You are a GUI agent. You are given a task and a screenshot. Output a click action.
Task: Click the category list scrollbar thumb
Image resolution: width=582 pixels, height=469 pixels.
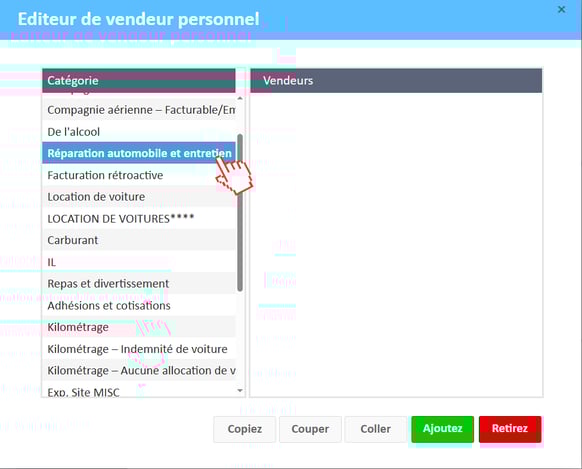240,213
